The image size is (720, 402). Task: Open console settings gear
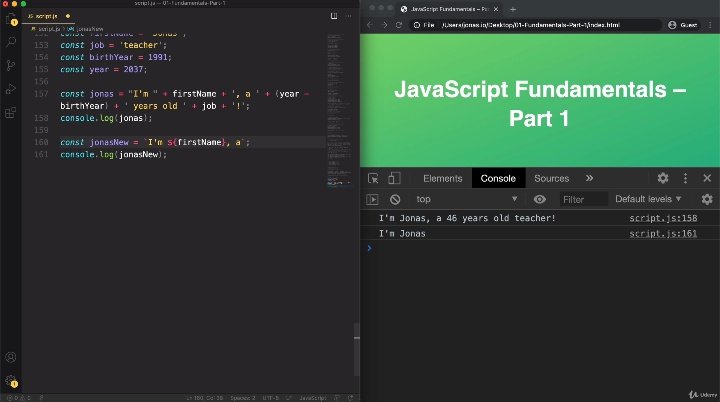707,199
